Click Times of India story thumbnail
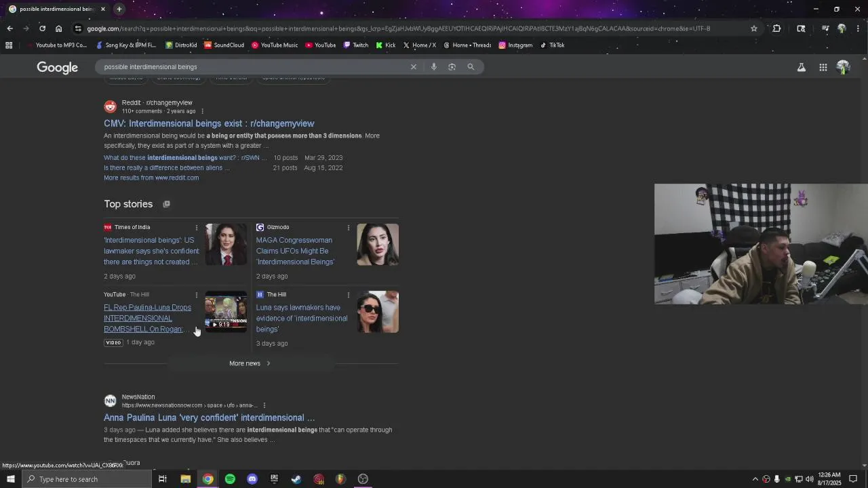The height and width of the screenshot is (488, 868). click(226, 245)
